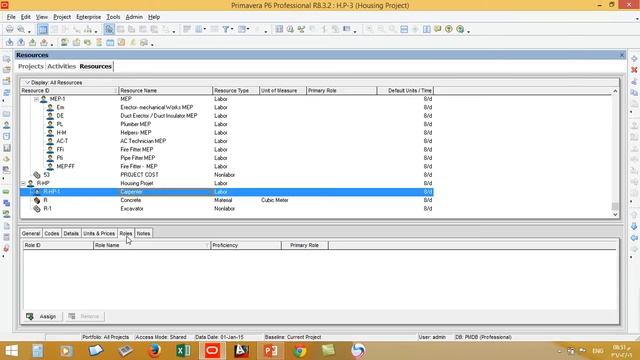Sort by the Resource Name column header
640x360 pixels.
[x=165, y=91]
